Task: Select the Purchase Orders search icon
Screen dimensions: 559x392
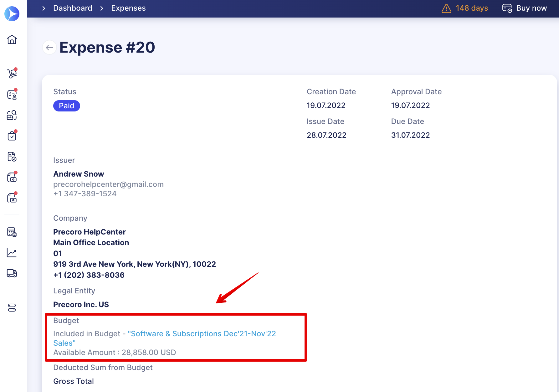Action: tap(12, 115)
